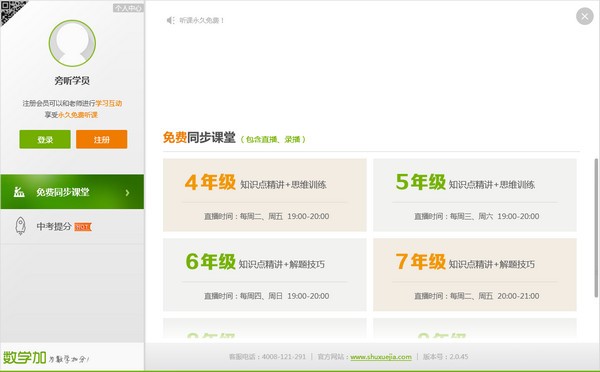Screen dimensions: 600x372
Task: Click the user avatar placeholder
Action: click(72, 43)
